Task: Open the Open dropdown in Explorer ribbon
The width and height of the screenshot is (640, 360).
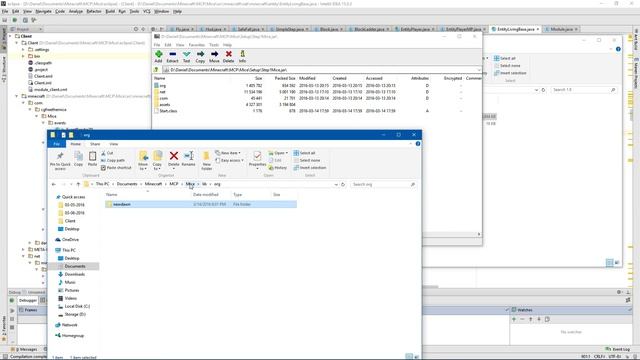Action: click(278, 153)
